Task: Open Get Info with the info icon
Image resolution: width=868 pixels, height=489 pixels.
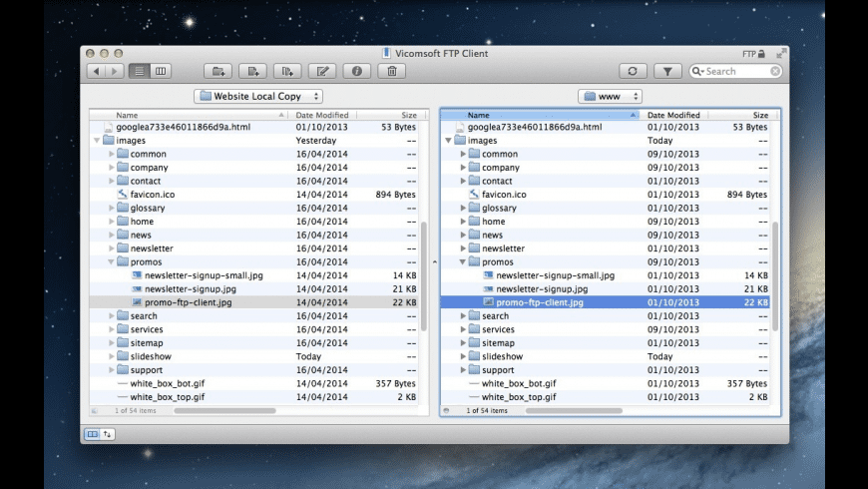Action: (356, 71)
